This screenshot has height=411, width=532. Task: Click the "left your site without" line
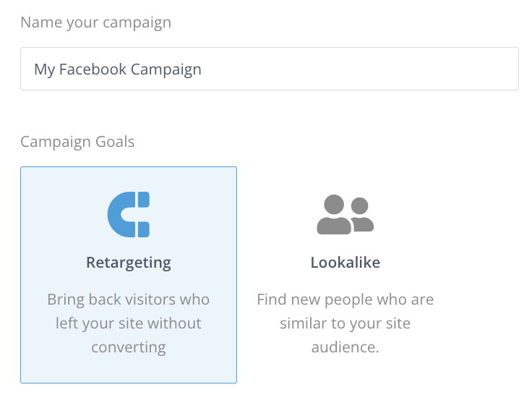click(129, 323)
